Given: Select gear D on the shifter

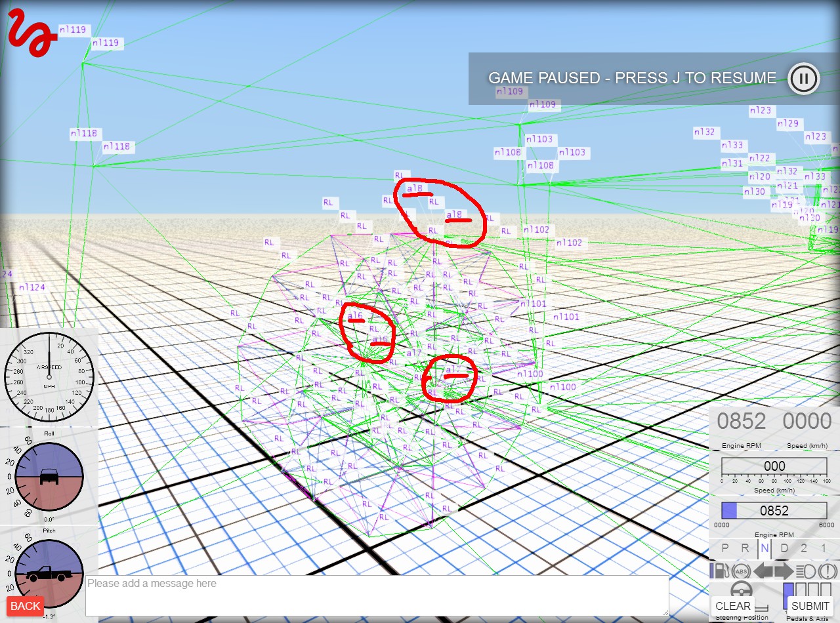Looking at the screenshot, I should (784, 548).
